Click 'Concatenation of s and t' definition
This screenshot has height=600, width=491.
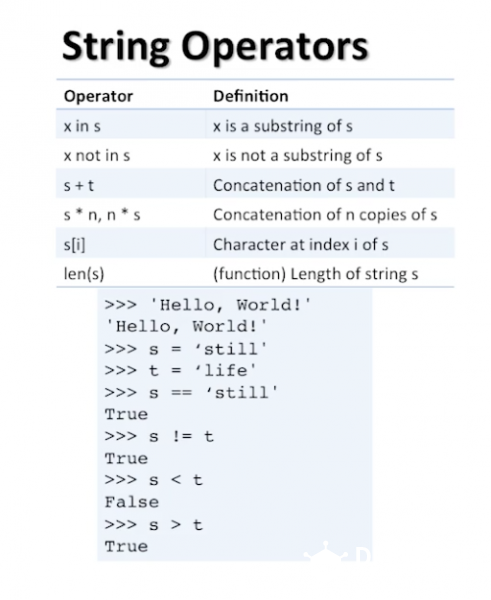point(304,185)
